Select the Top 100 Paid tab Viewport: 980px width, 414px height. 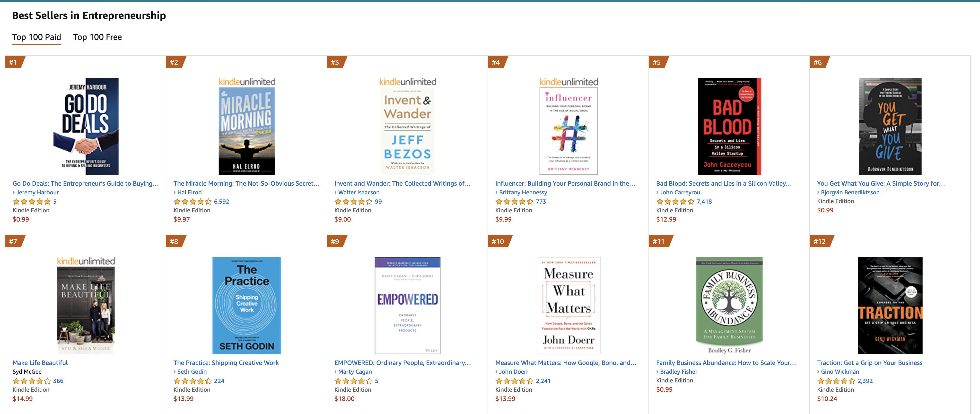(36, 37)
